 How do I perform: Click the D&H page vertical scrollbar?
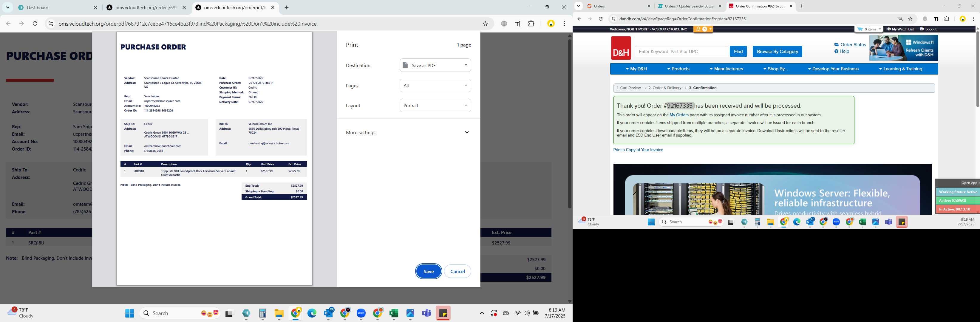[x=977, y=69]
